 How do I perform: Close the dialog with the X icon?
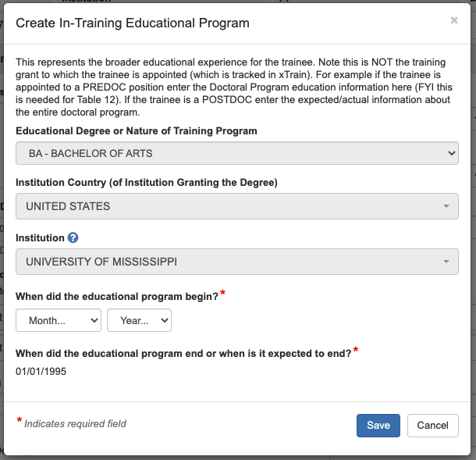(454, 21)
